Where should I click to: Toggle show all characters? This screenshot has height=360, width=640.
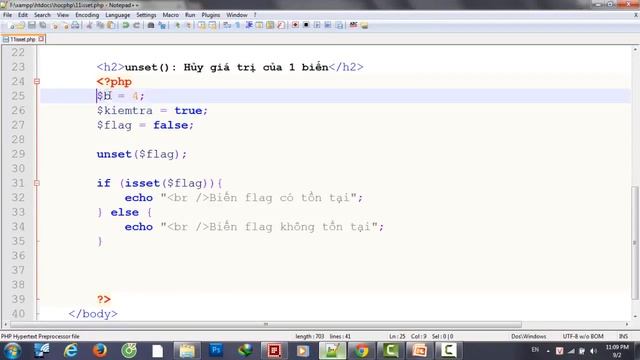pos(238,25)
